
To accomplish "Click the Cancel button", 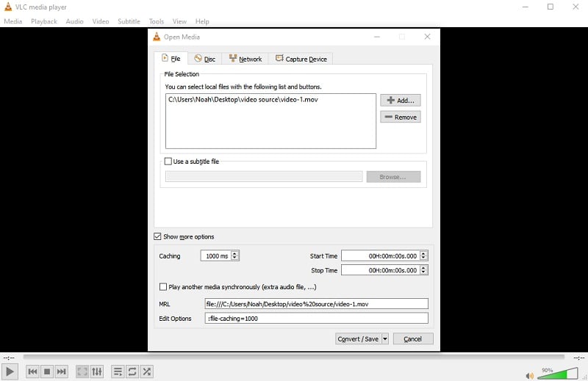I will click(x=413, y=339).
